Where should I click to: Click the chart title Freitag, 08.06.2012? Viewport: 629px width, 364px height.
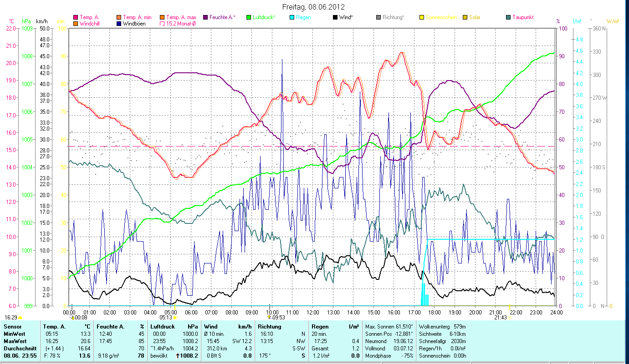coord(313,7)
